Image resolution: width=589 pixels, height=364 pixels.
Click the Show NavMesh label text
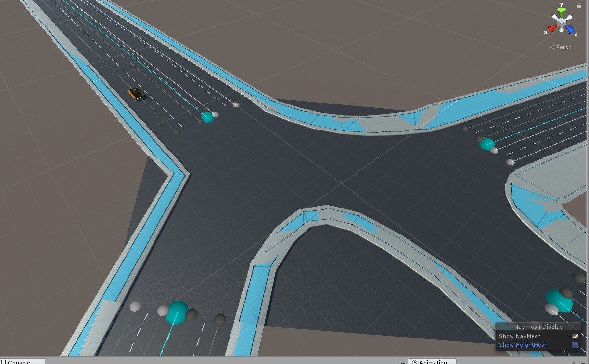(519, 336)
